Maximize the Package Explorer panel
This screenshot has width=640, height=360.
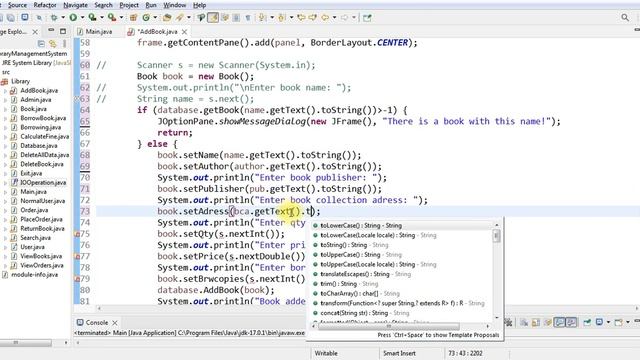click(x=63, y=31)
